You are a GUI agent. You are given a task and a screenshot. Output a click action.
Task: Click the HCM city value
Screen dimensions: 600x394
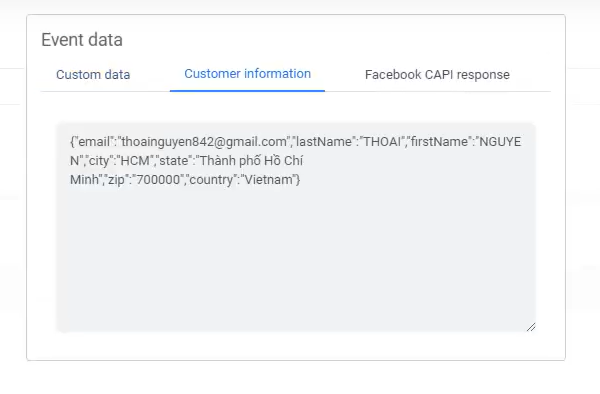click(135, 161)
